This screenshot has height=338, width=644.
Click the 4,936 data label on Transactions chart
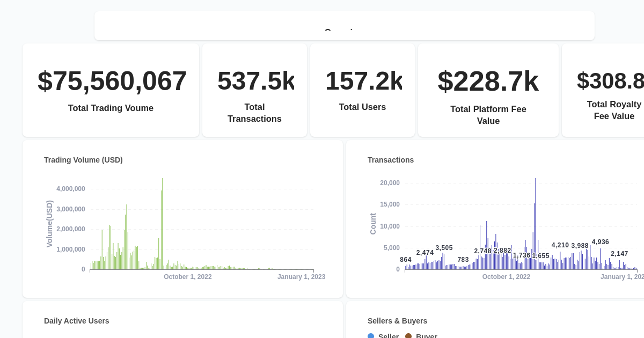coord(599,242)
